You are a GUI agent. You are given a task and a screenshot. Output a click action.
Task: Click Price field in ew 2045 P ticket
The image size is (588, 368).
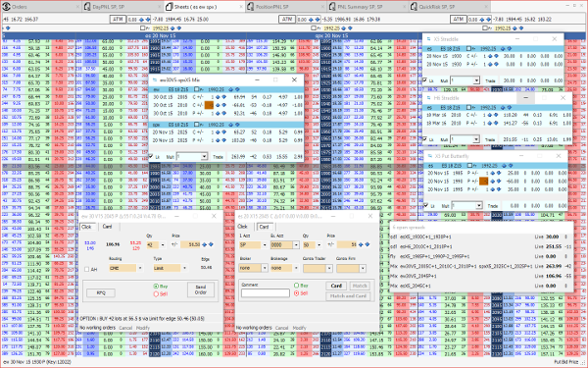pyautogui.click(x=190, y=244)
